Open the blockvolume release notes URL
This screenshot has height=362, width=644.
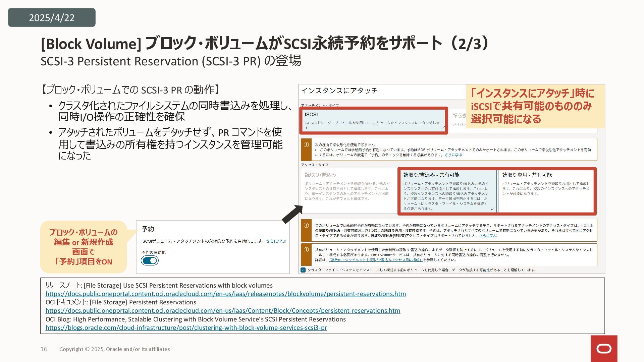pos(225,294)
